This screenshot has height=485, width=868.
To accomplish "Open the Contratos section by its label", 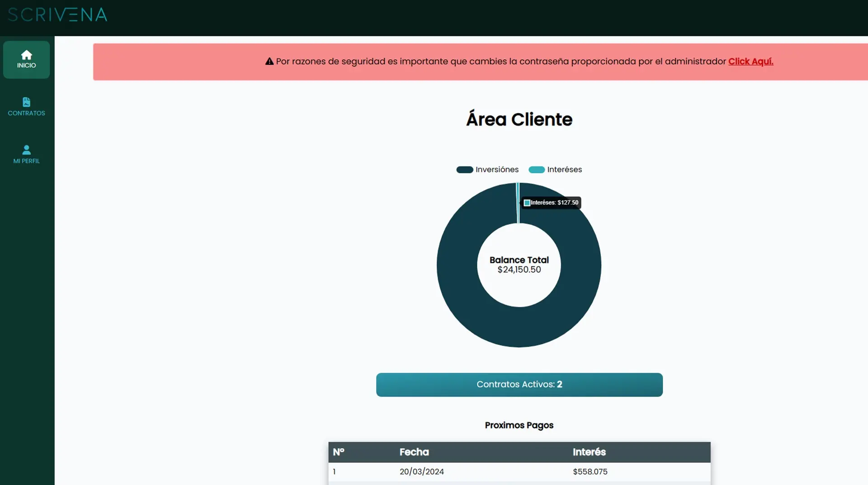I will pyautogui.click(x=26, y=113).
